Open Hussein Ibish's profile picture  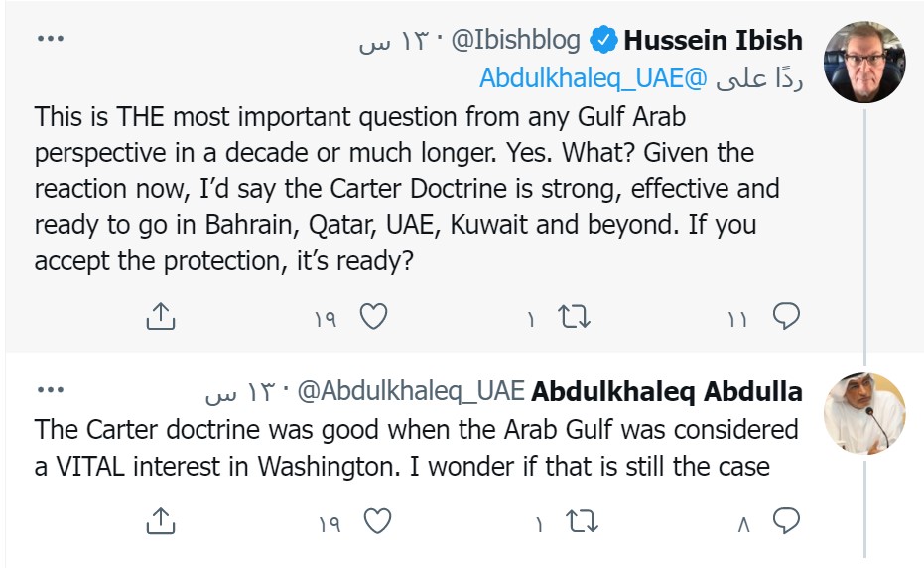[864, 62]
